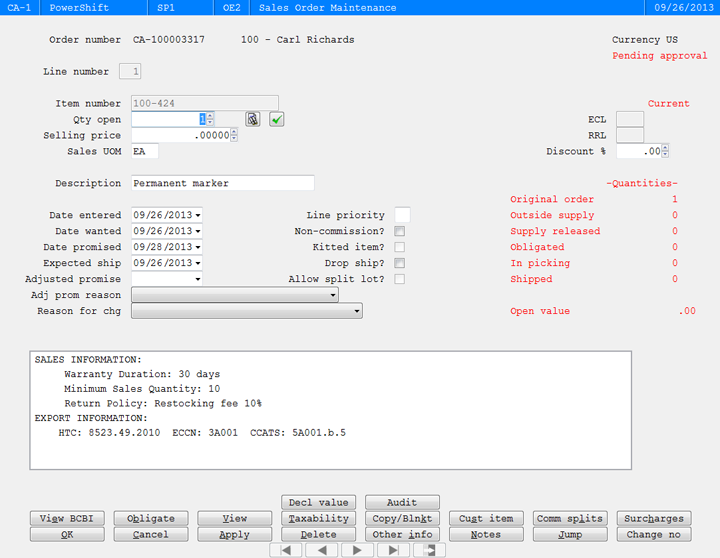
Task: Go to next record navigation arrow
Action: [x=357, y=550]
